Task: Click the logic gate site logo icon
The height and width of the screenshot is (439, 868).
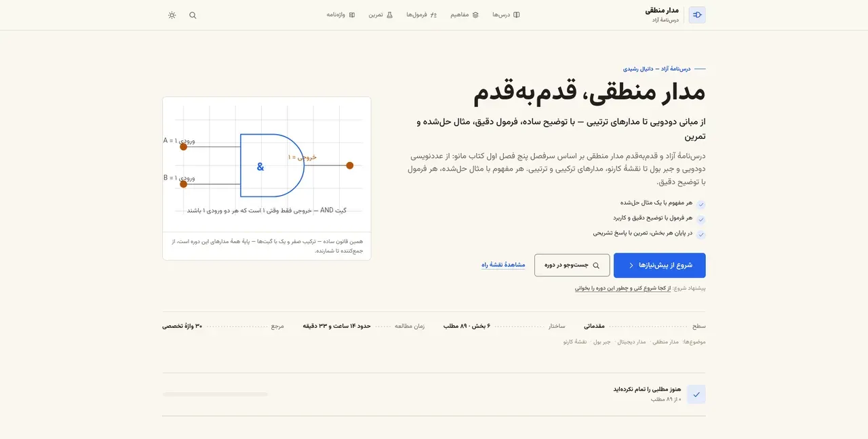Action: coord(697,15)
